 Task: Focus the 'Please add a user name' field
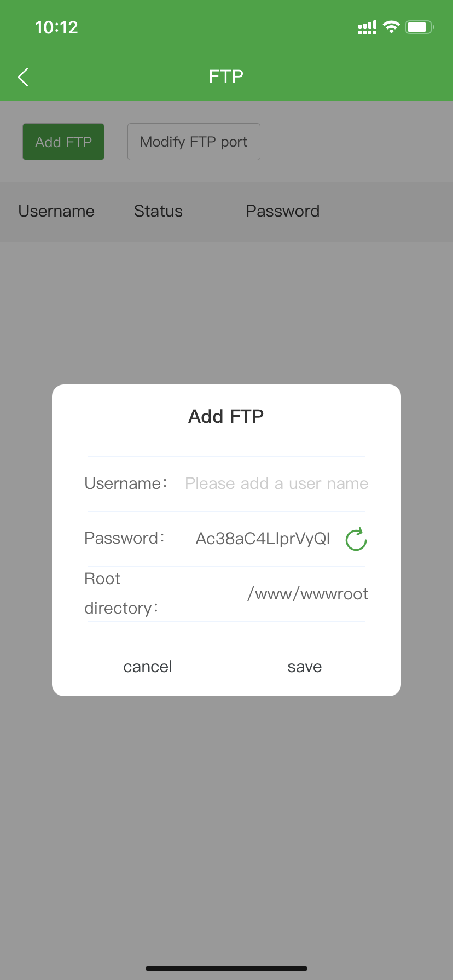(x=276, y=483)
